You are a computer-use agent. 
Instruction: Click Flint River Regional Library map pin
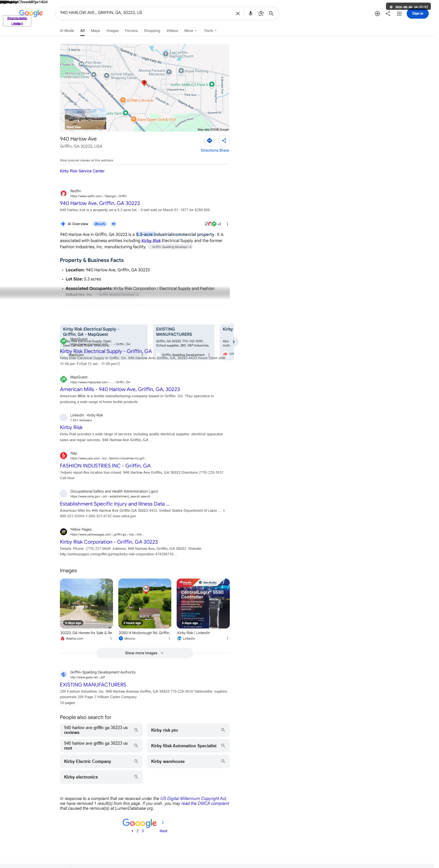pyautogui.click(x=81, y=64)
